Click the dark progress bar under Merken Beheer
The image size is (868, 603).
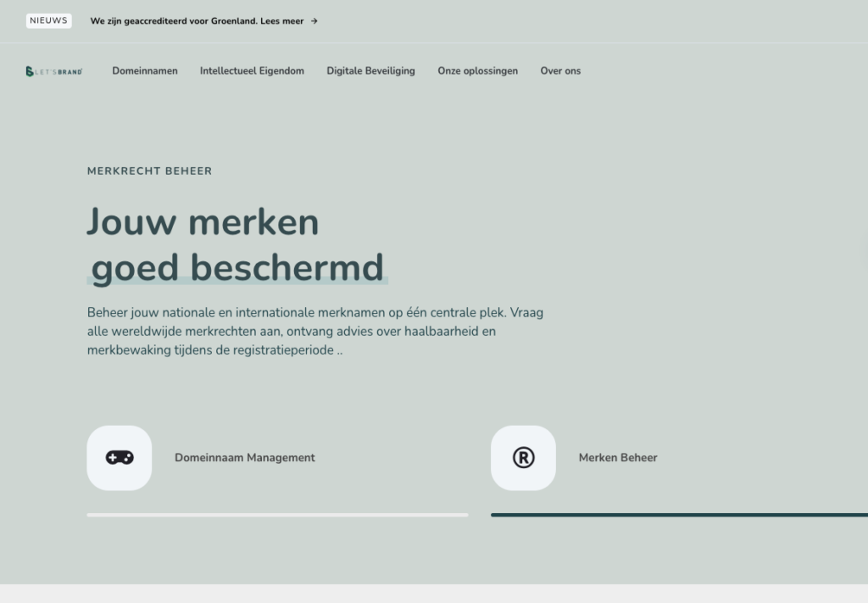(678, 515)
